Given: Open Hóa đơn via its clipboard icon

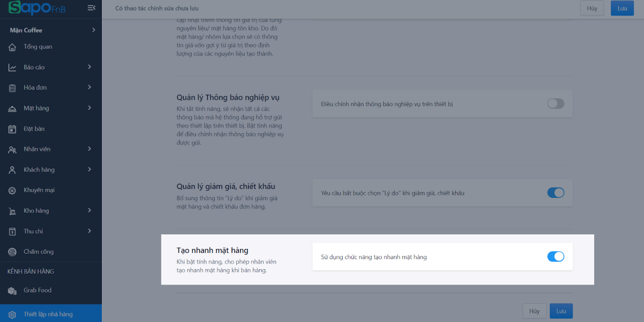Looking at the screenshot, I should pos(12,88).
